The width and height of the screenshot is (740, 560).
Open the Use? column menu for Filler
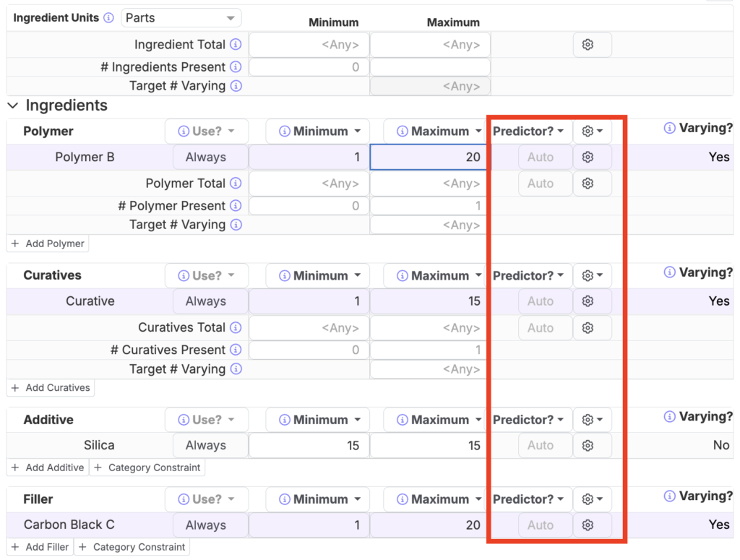[207, 499]
